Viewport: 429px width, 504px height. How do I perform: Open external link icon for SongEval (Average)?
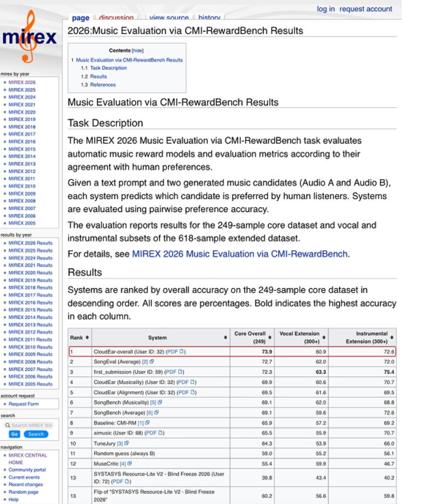point(152,362)
